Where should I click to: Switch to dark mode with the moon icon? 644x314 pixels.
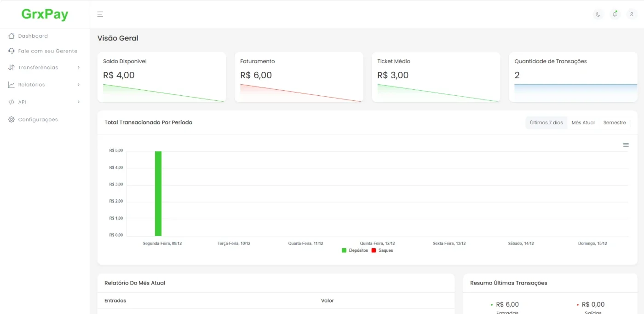click(x=598, y=14)
